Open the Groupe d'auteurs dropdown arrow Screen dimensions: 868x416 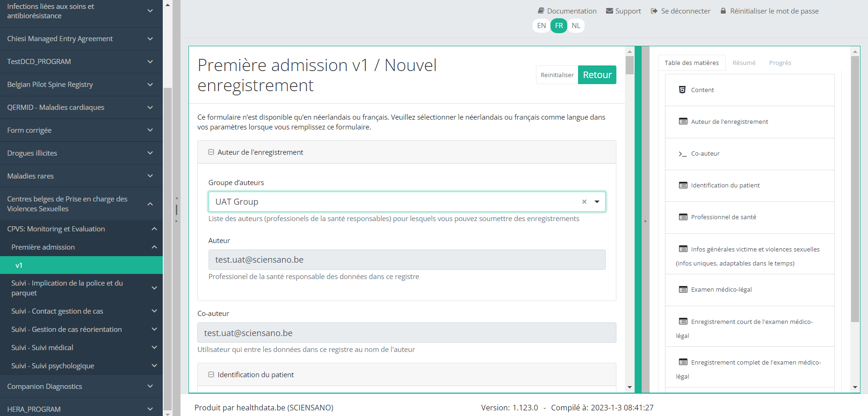click(x=597, y=202)
